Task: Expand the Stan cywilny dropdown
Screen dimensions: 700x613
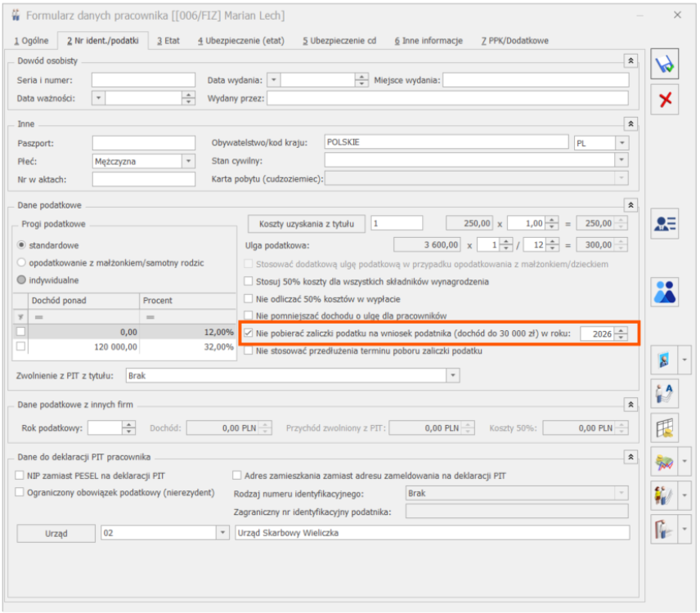Action: click(621, 160)
